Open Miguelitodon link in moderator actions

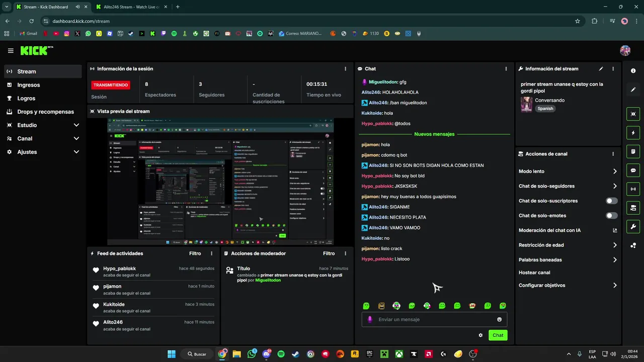(268, 280)
